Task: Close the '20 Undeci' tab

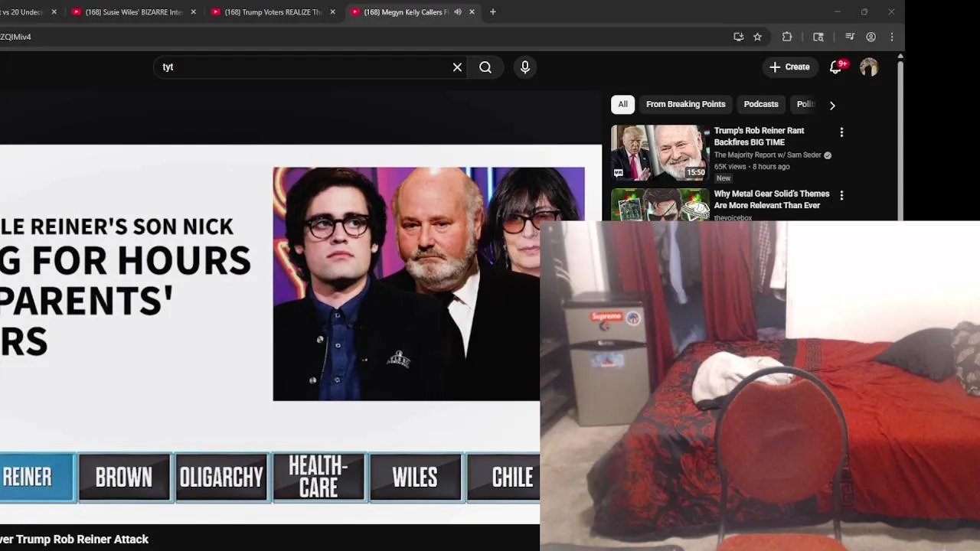Action: [x=54, y=12]
